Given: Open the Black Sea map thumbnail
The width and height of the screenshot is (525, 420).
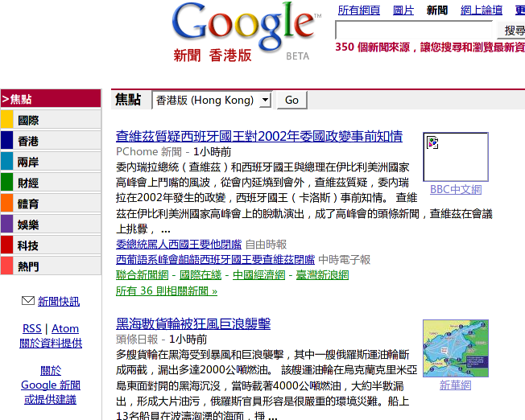Looking at the screenshot, I should (456, 348).
